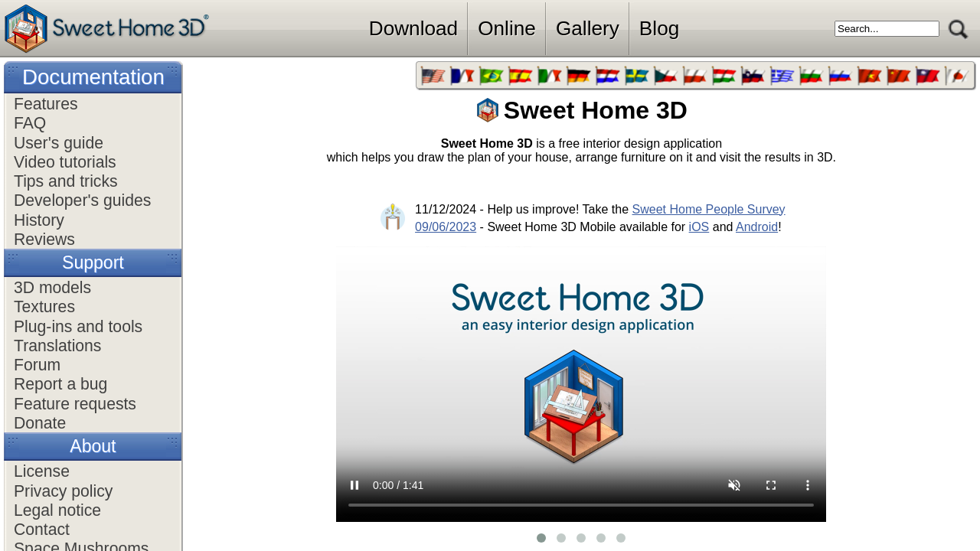This screenshot has width=980, height=551.
Task: Open Developer's guides
Action: point(83,201)
